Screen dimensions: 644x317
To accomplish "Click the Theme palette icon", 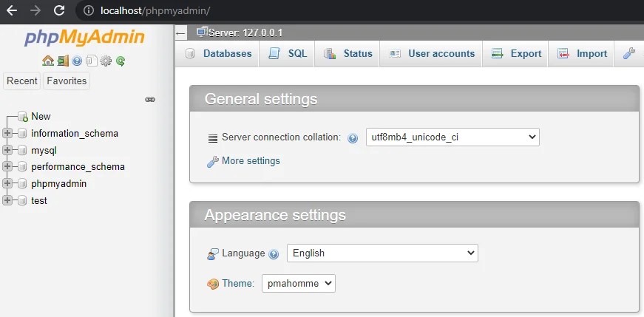I will point(213,284).
